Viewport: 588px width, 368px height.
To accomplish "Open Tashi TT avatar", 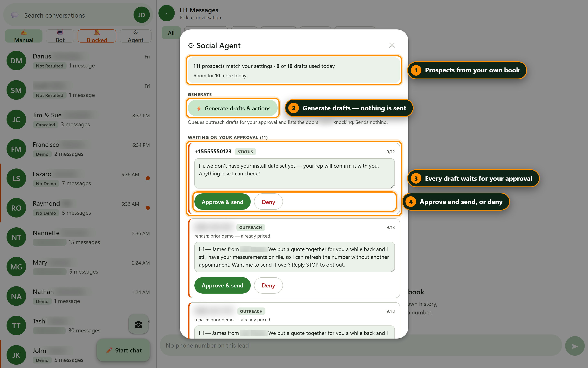I will coord(16,326).
